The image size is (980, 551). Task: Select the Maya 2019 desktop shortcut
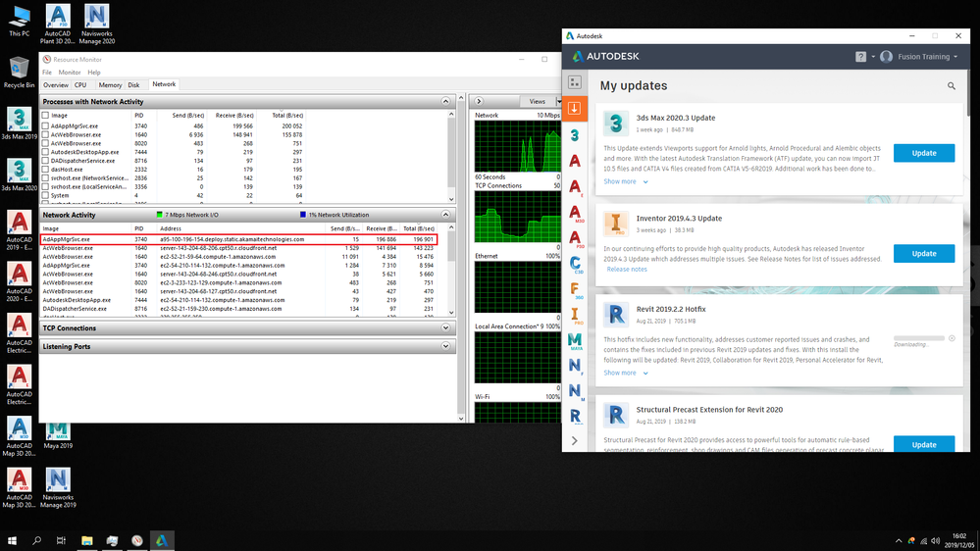coord(58,435)
